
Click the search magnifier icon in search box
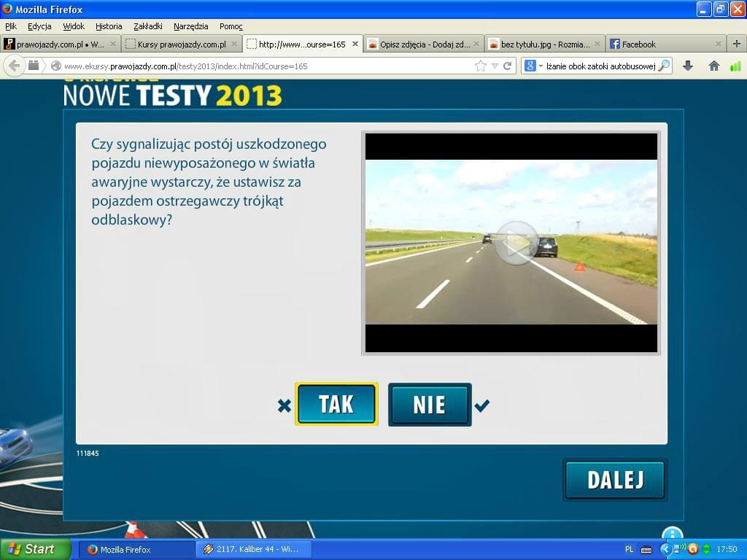[x=664, y=66]
